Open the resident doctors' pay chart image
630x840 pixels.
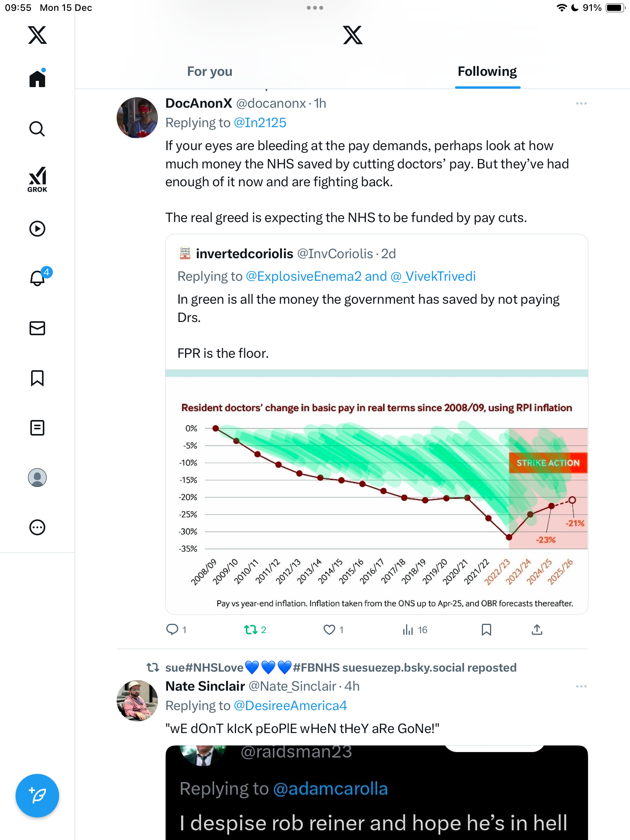tap(376, 492)
